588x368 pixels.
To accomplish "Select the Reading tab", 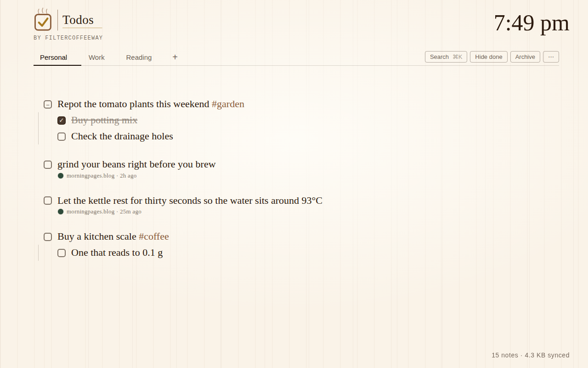I will [x=139, y=57].
